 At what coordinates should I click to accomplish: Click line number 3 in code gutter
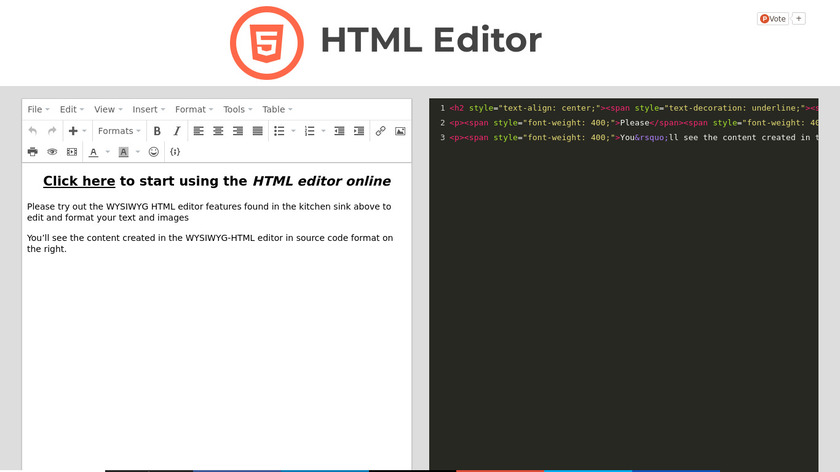click(442, 138)
